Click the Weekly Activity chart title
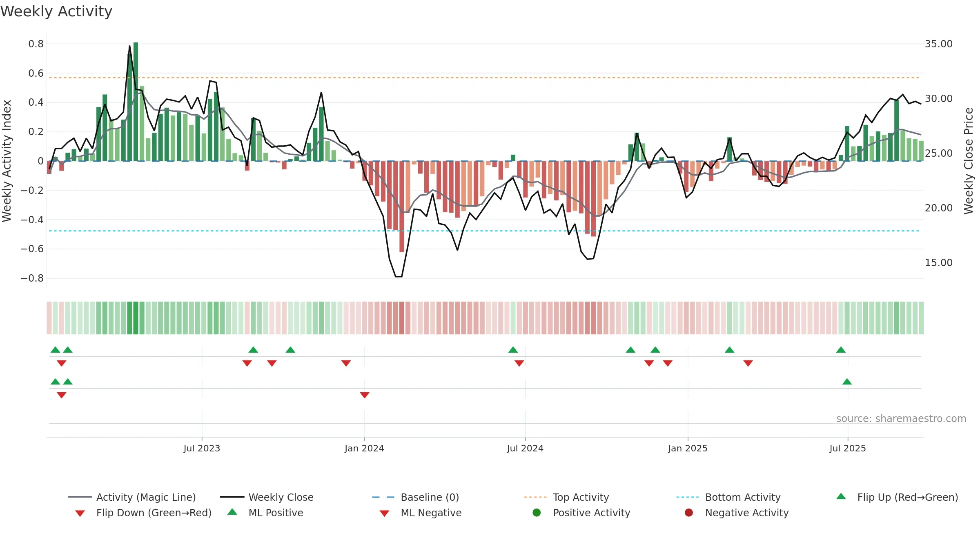980x551 pixels. 56,11
